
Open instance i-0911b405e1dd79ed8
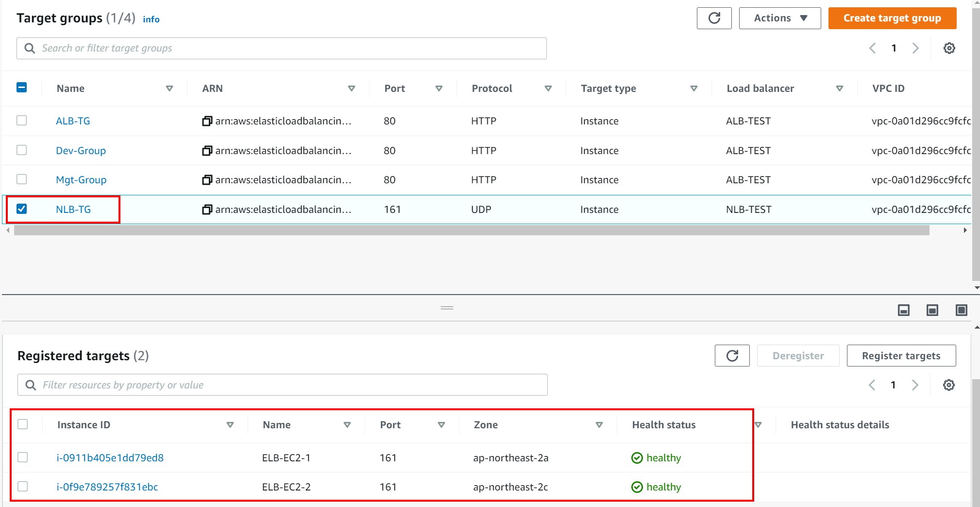pyautogui.click(x=110, y=458)
